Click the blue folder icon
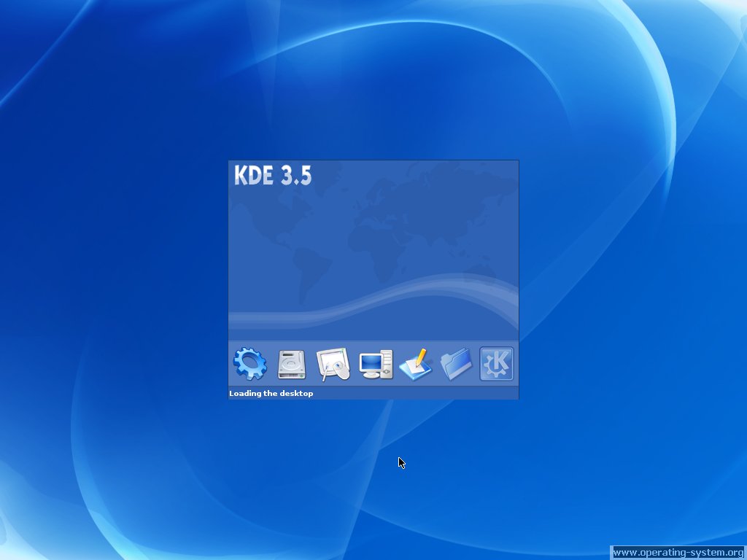Viewport: 747px width, 560px height. point(457,365)
